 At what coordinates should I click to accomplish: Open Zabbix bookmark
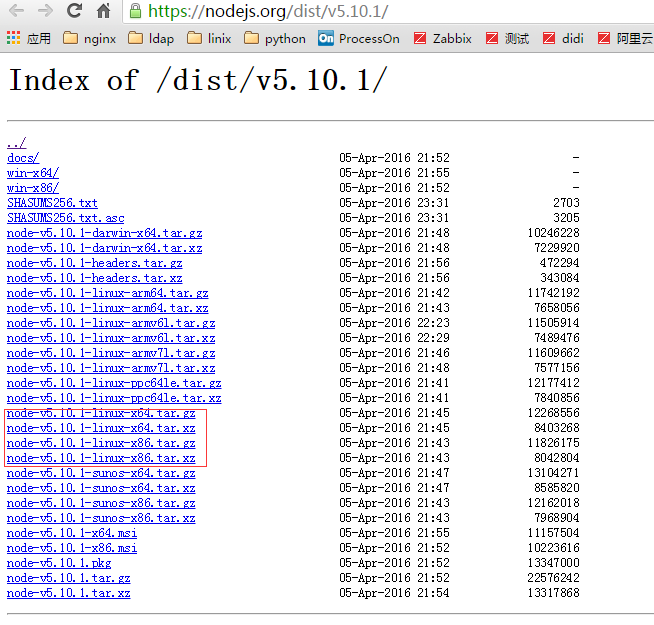pyautogui.click(x=442, y=39)
